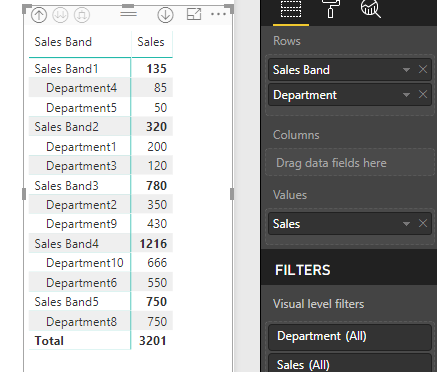Click the total value 3201
Viewport: 437px width, 372px height.
(x=153, y=341)
